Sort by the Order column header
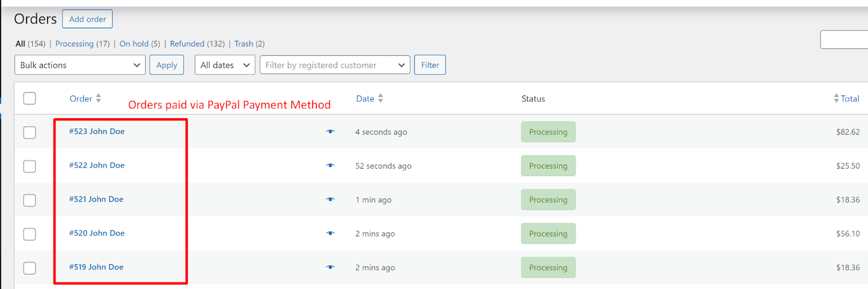Image resolution: width=868 pixels, height=289 pixels. pyautogui.click(x=81, y=99)
